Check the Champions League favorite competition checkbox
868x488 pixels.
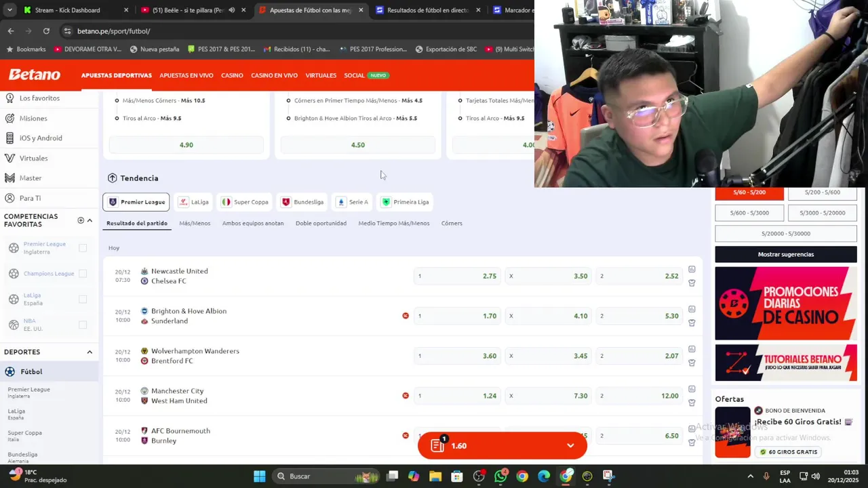coord(83,274)
